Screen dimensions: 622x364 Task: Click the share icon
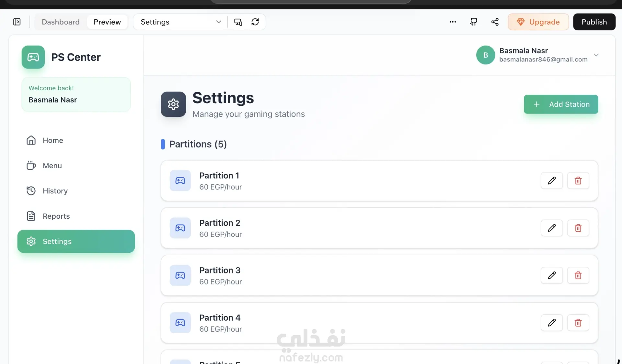point(495,22)
